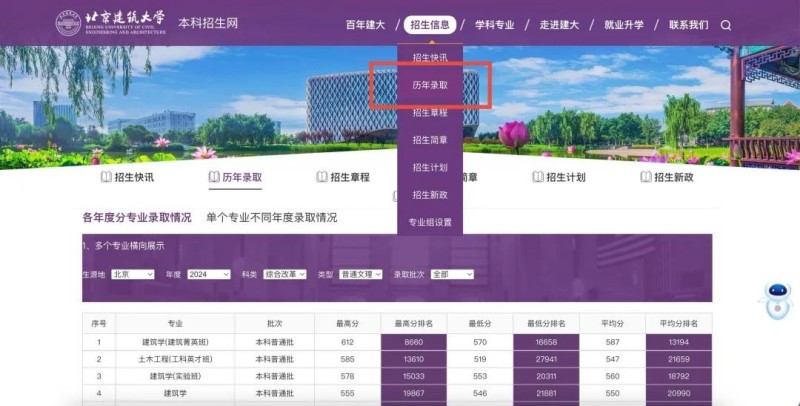The width and height of the screenshot is (800, 406).
Task: Open the 生源地 dropdown showing 北京
Action: tap(132, 274)
